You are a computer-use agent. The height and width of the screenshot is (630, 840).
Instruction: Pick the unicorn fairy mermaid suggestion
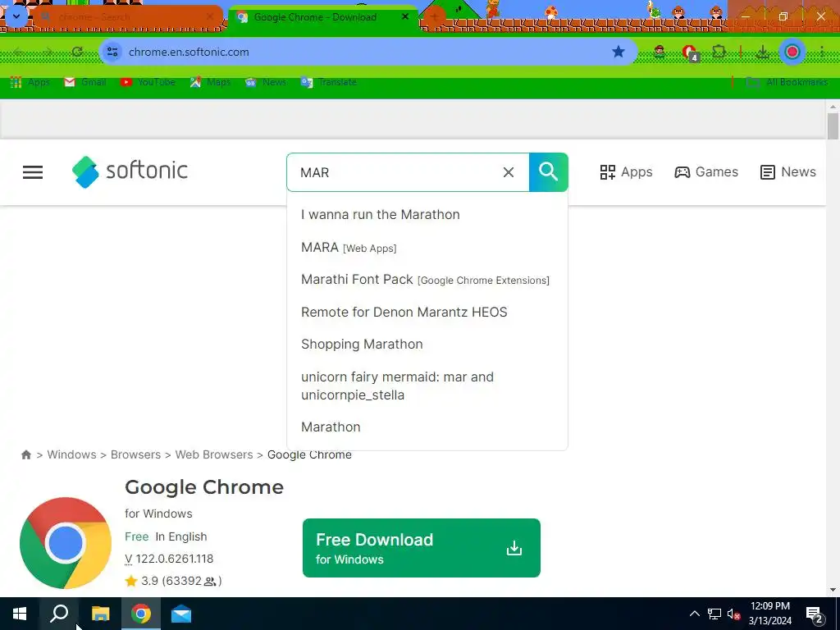(398, 386)
